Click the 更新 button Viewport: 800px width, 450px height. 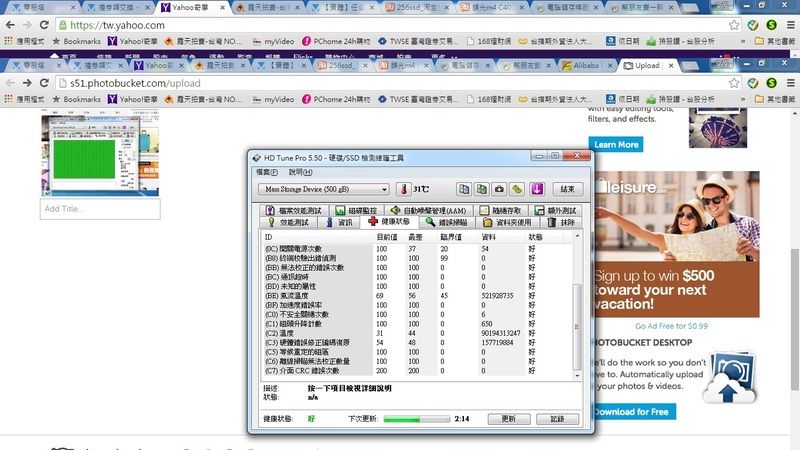[508, 419]
